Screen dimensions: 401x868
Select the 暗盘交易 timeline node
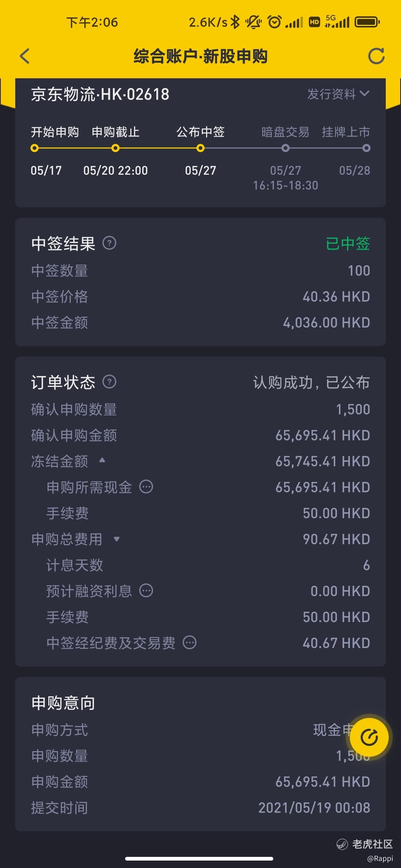(x=285, y=148)
